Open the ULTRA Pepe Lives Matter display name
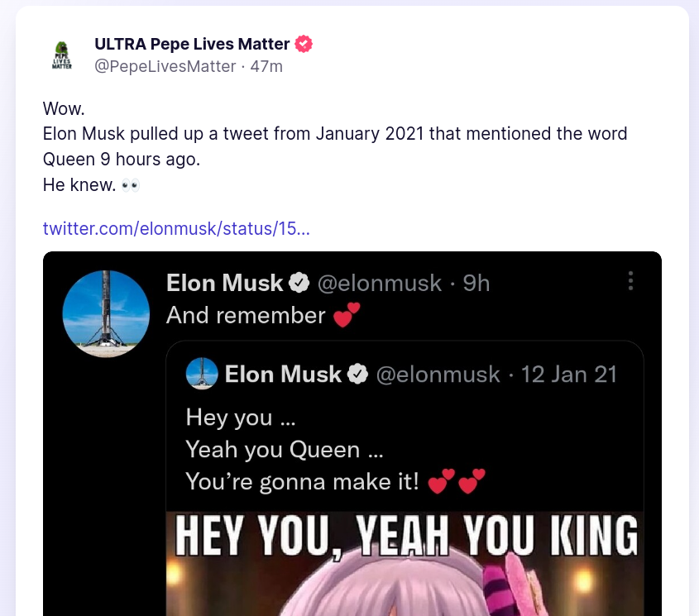Screen dimensions: 699x616 [192, 44]
